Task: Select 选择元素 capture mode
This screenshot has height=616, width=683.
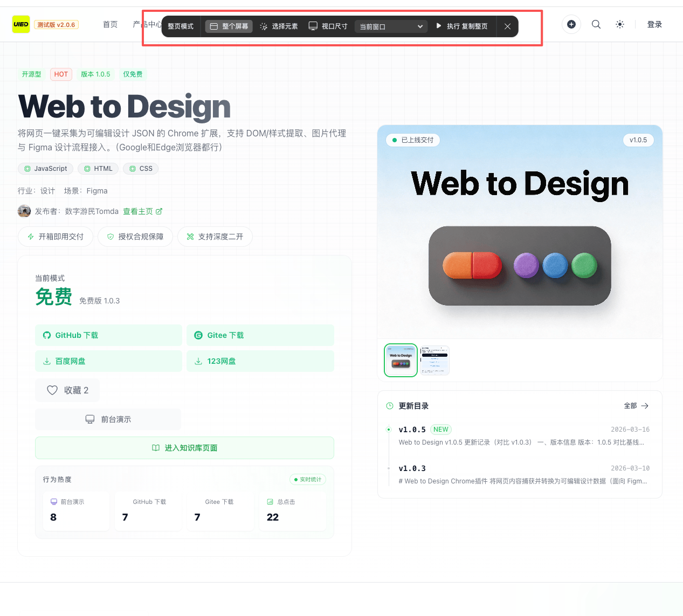Action: (279, 26)
